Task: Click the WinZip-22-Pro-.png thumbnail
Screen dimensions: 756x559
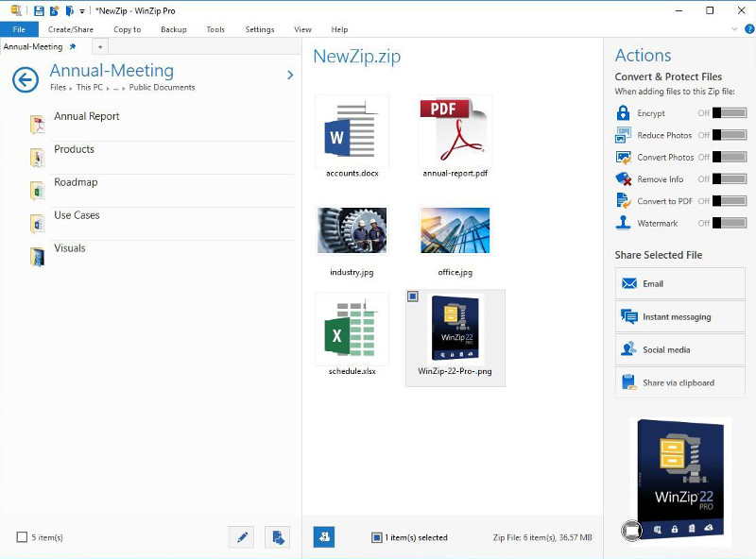Action: [x=455, y=329]
